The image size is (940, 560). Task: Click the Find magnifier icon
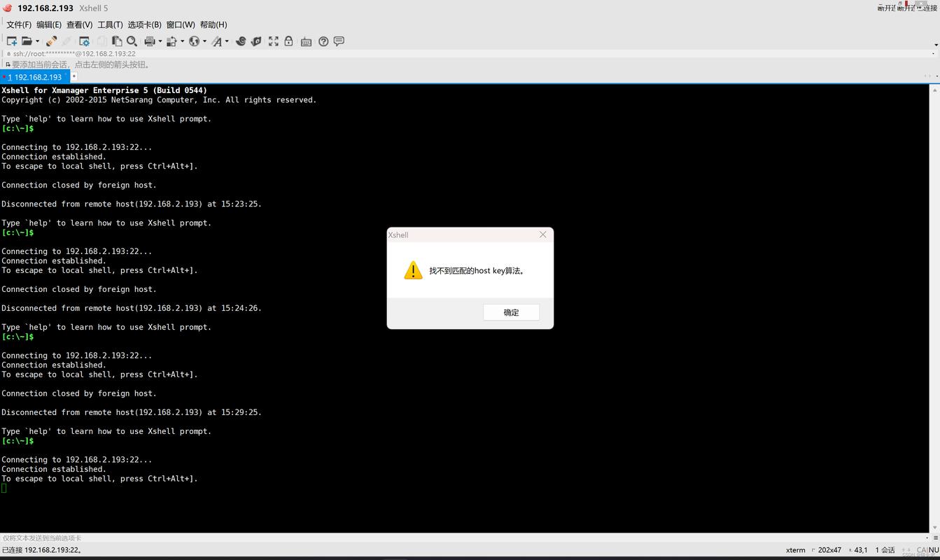(132, 41)
